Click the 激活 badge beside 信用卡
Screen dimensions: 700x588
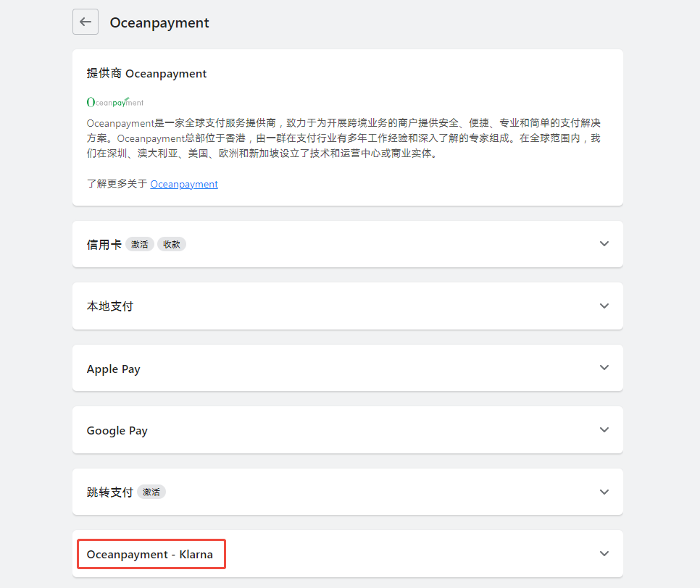tap(139, 245)
